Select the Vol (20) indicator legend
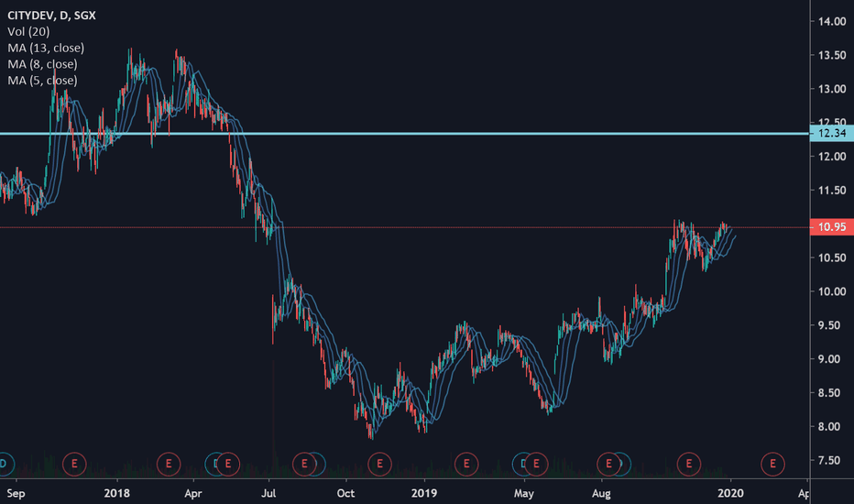The width and height of the screenshot is (854, 504). pyautogui.click(x=28, y=31)
